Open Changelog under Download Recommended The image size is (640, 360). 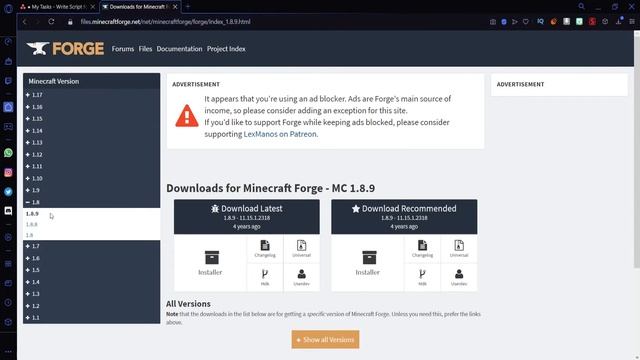(422, 249)
